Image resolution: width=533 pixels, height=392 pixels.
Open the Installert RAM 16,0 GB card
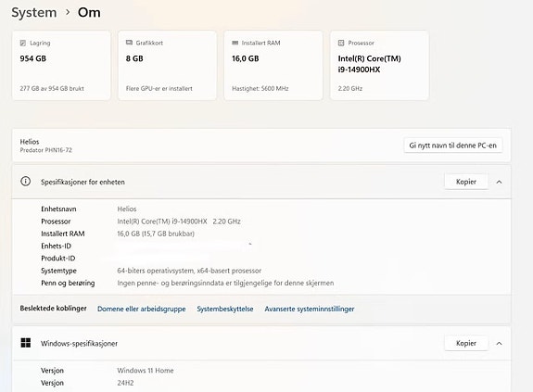click(x=273, y=65)
